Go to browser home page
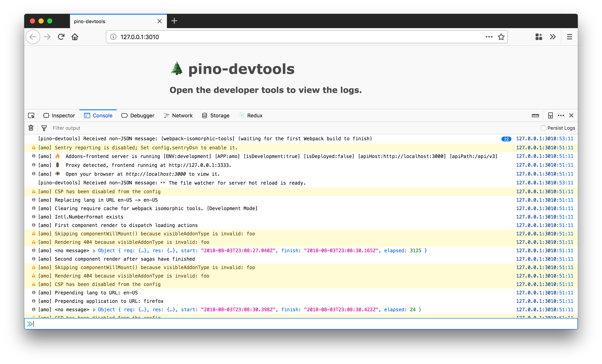The height and width of the screenshot is (364, 602). point(75,37)
